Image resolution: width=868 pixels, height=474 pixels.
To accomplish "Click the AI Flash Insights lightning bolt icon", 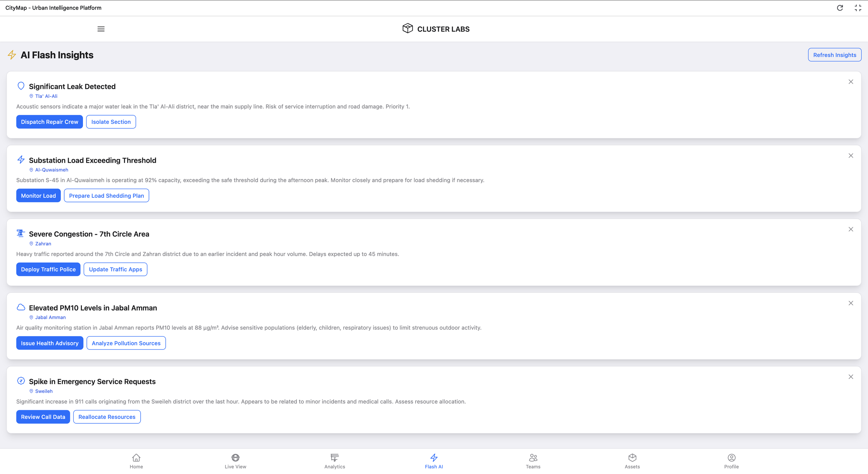I will [11, 54].
